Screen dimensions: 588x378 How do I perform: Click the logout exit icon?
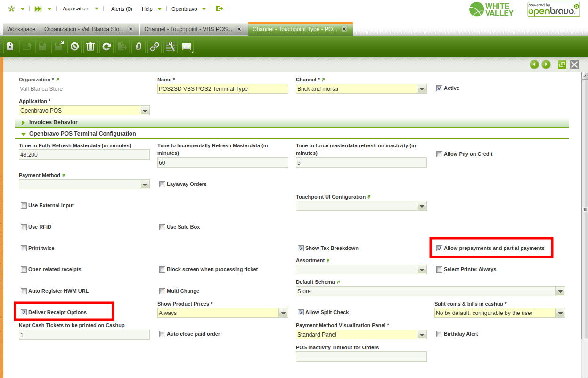coord(219,8)
